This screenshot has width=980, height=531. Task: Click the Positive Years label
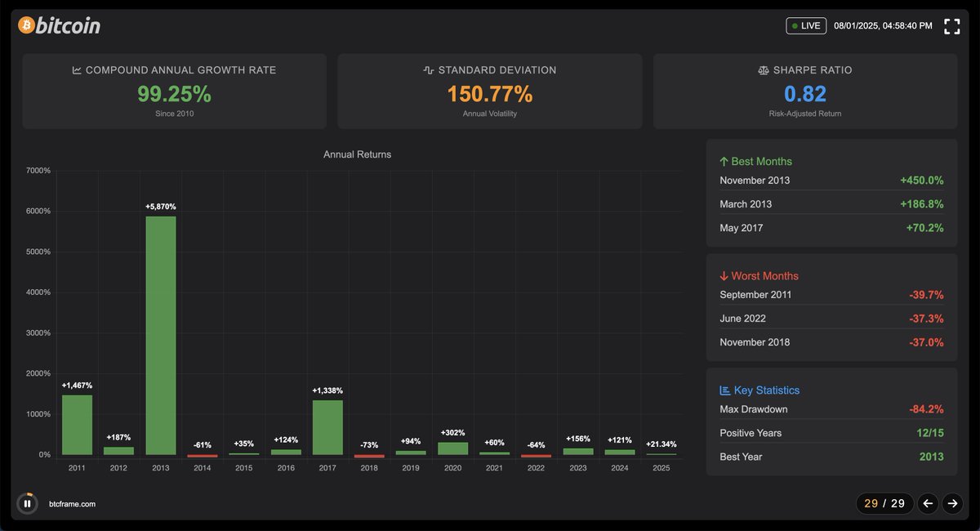751,432
